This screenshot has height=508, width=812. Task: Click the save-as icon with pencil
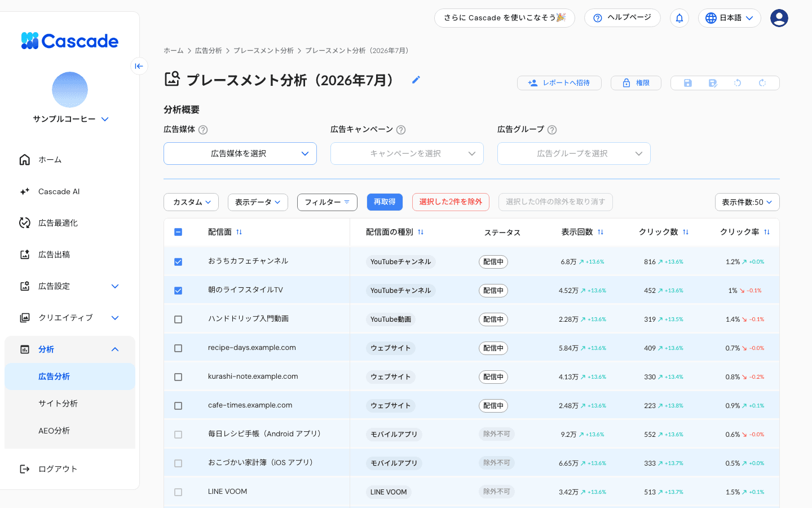tap(713, 83)
